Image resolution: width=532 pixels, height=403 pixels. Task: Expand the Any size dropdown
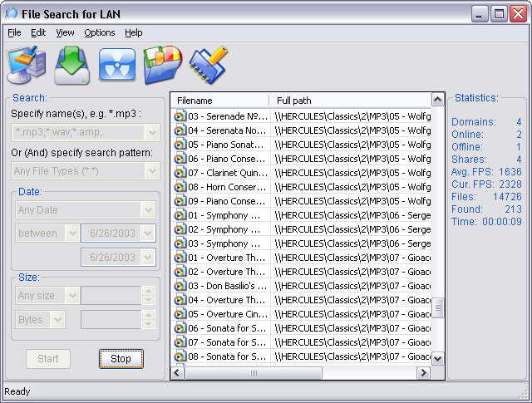point(72,296)
